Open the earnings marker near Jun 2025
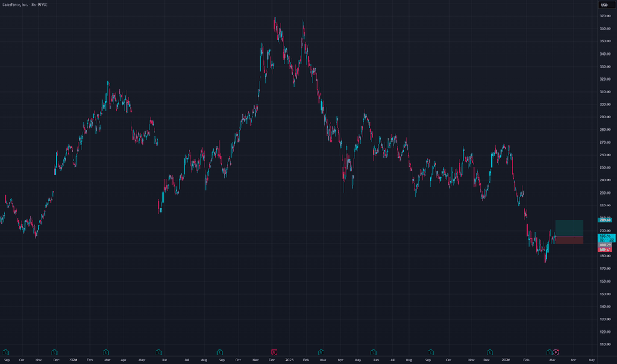 pyautogui.click(x=373, y=352)
